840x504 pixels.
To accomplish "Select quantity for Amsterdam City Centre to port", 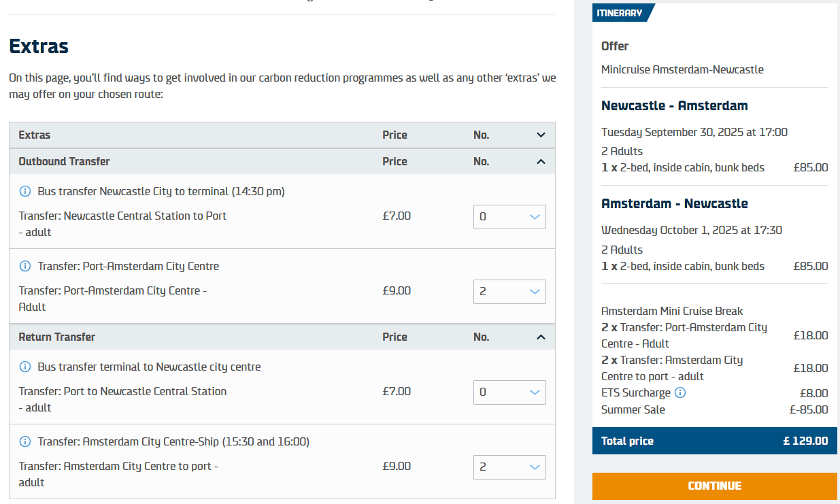I will 509,467.
